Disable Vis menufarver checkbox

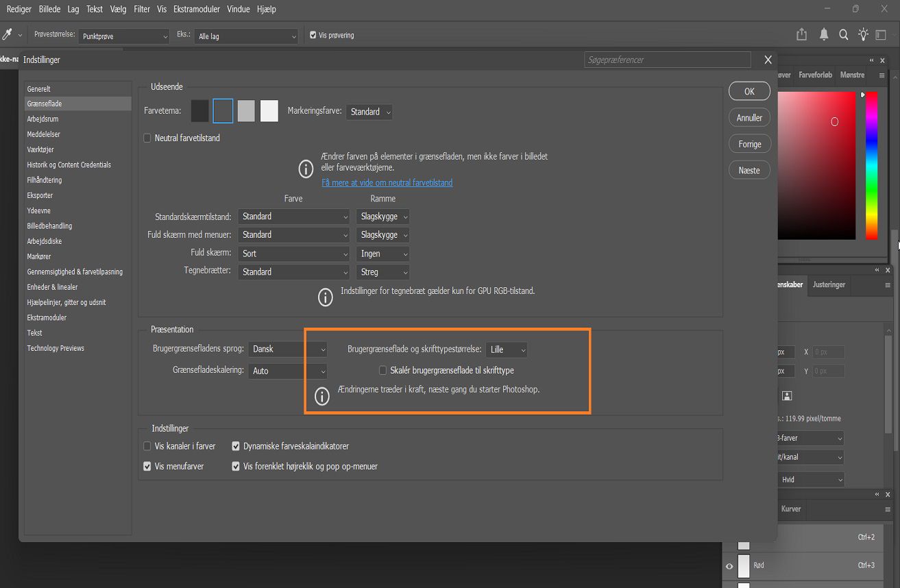(147, 466)
